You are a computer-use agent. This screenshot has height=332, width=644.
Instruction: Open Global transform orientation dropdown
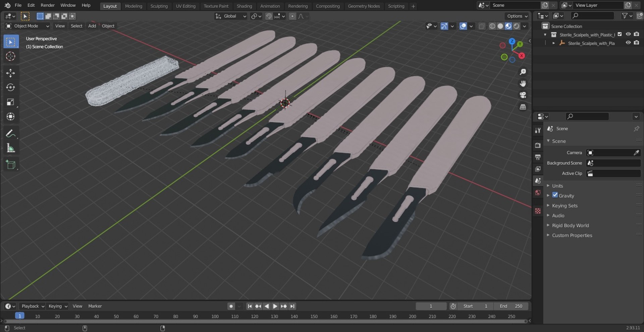pyautogui.click(x=231, y=16)
